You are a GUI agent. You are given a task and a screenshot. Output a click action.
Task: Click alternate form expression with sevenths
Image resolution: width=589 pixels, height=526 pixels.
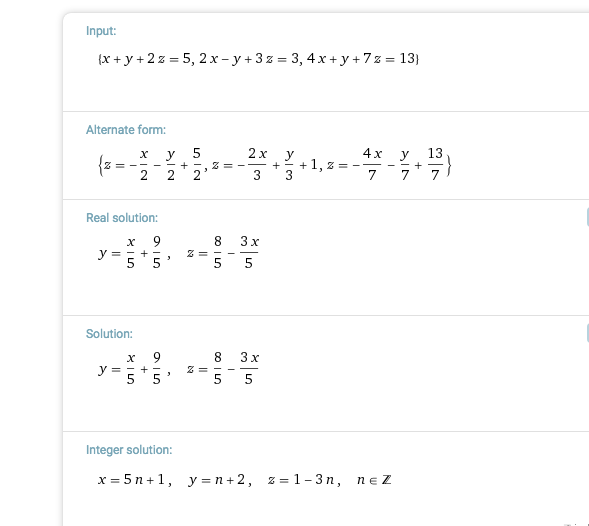click(x=385, y=165)
